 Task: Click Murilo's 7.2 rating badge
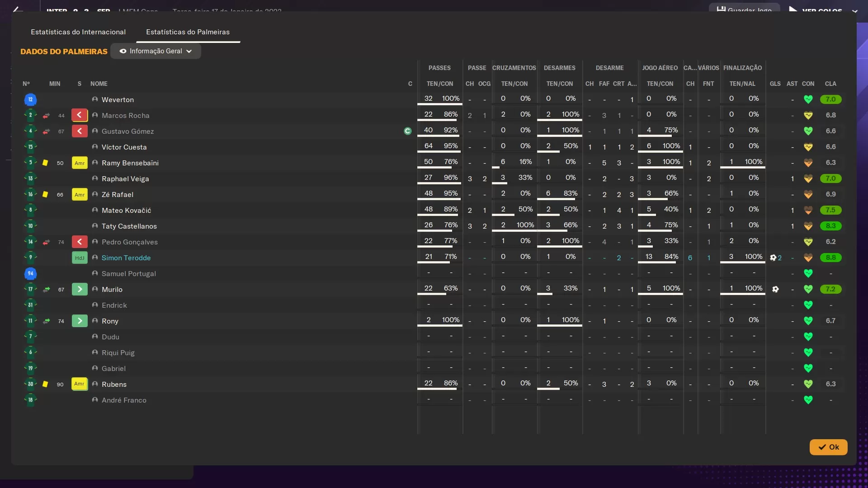[x=830, y=289]
